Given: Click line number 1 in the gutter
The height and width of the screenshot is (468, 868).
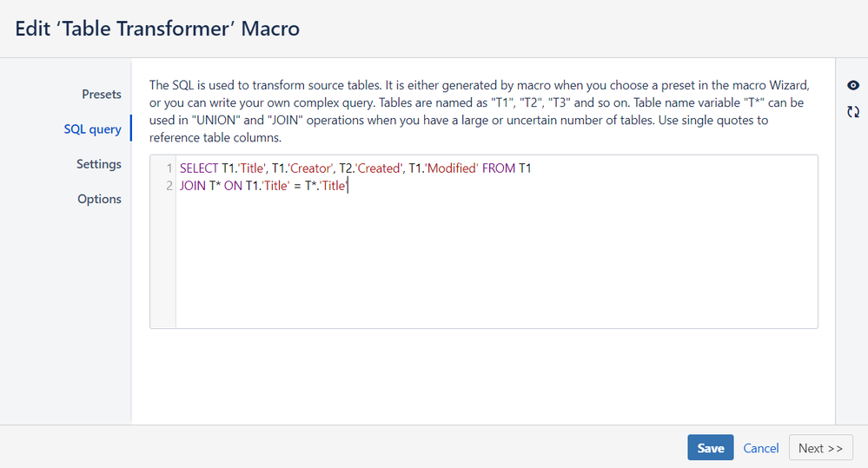Looking at the screenshot, I should coord(169,168).
